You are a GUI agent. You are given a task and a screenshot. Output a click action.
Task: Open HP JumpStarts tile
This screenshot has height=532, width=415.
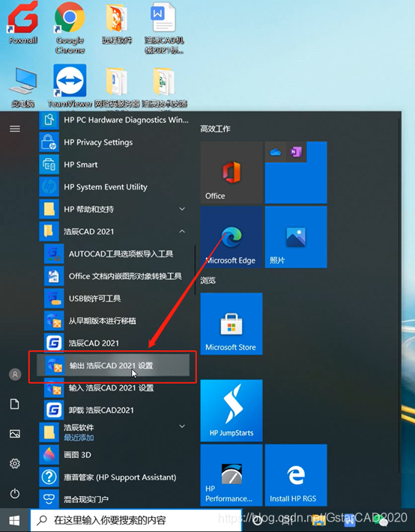click(x=231, y=411)
